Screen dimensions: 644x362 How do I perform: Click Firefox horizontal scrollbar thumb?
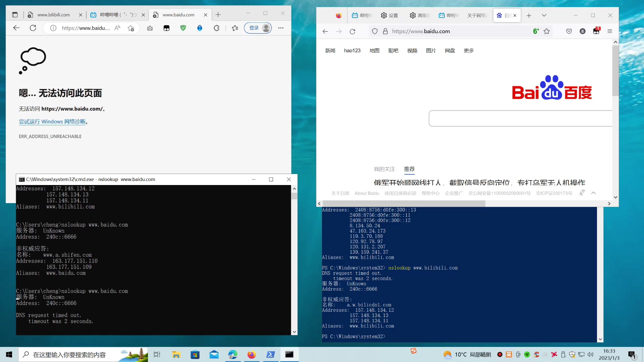(x=404, y=203)
